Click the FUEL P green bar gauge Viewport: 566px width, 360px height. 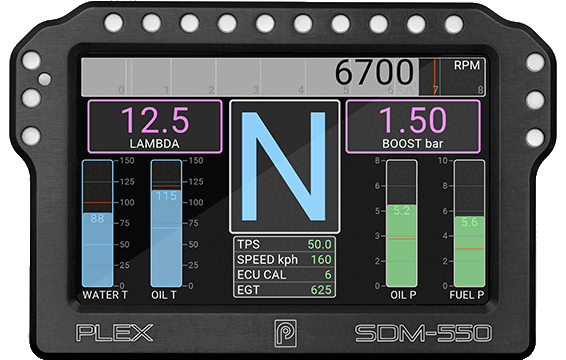[469, 223]
